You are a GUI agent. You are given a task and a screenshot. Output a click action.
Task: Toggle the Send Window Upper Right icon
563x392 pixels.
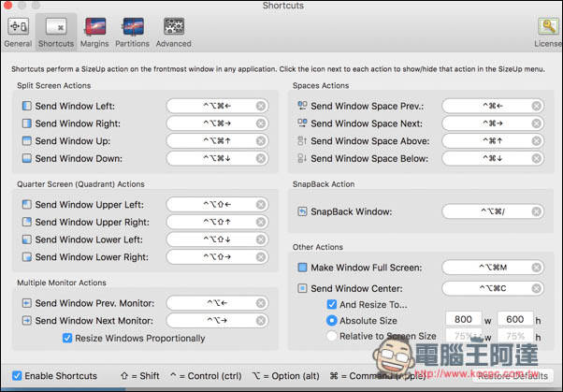[26, 222]
